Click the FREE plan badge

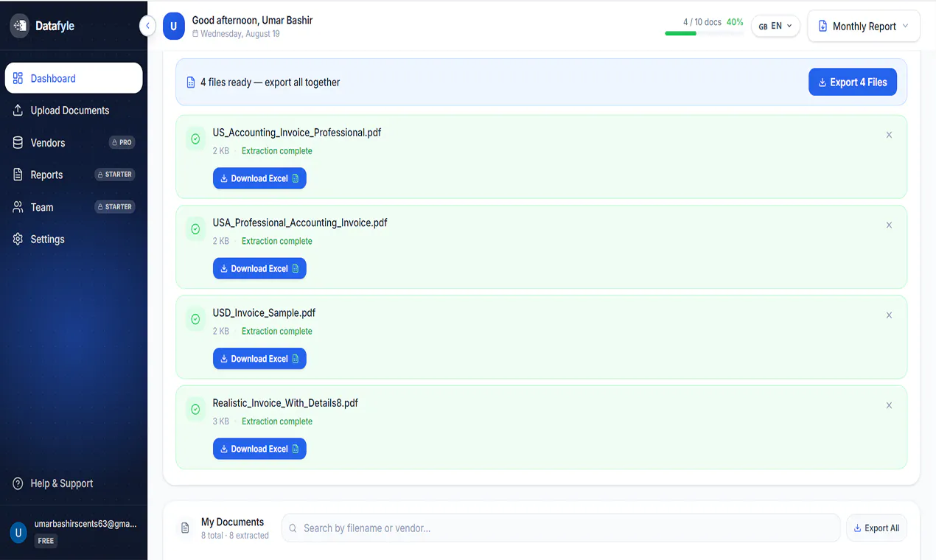tap(46, 541)
